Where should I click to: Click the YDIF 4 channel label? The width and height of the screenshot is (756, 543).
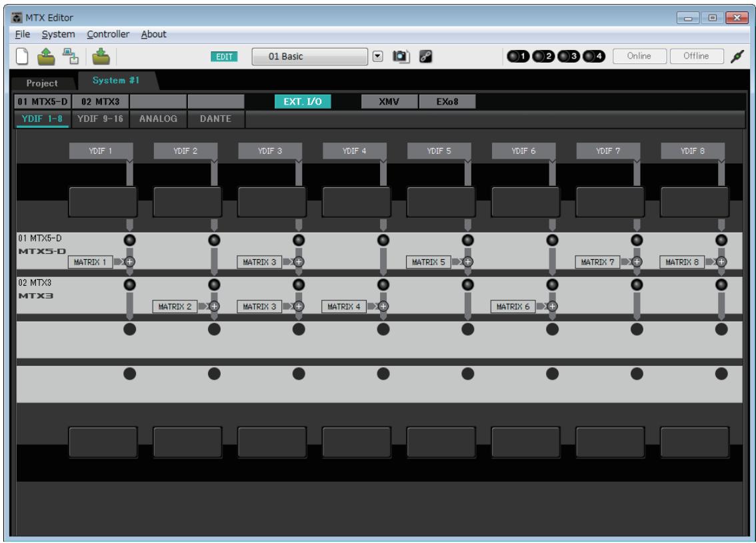pos(355,151)
